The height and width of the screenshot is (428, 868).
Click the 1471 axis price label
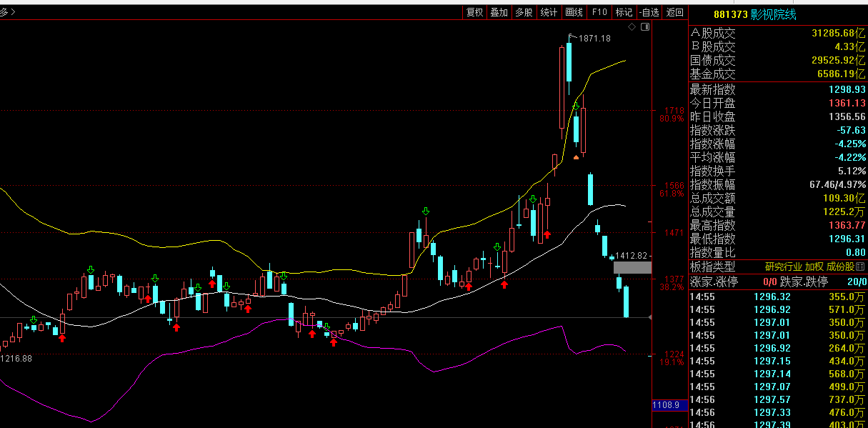point(674,233)
